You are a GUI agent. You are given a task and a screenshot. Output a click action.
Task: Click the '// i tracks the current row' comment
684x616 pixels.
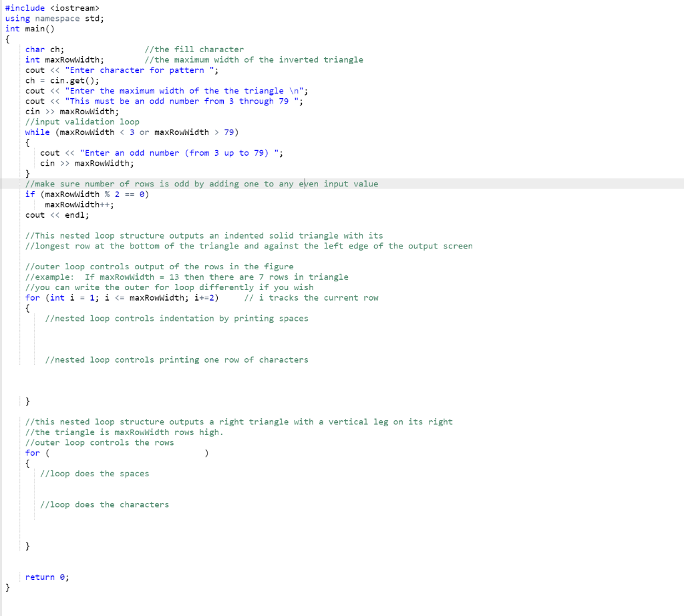click(x=311, y=298)
